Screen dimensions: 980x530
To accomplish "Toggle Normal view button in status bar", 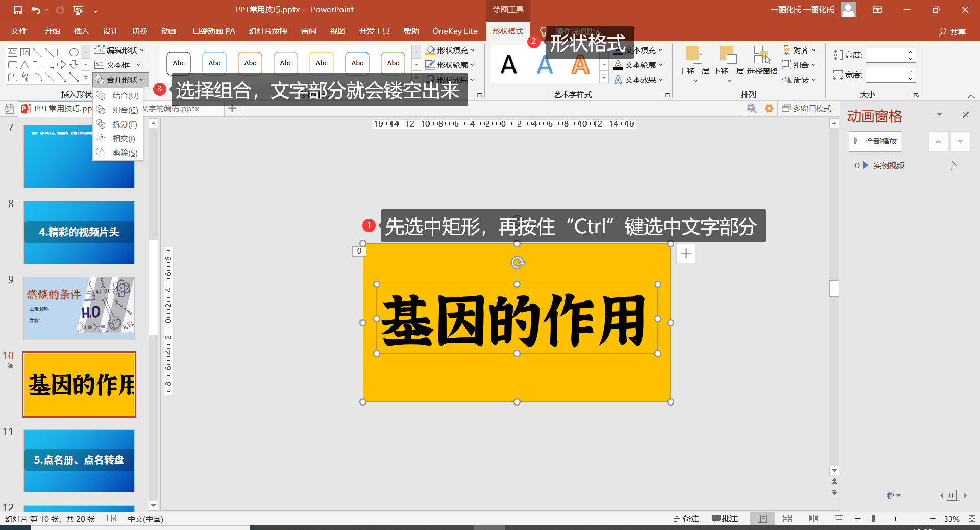I will point(762,519).
